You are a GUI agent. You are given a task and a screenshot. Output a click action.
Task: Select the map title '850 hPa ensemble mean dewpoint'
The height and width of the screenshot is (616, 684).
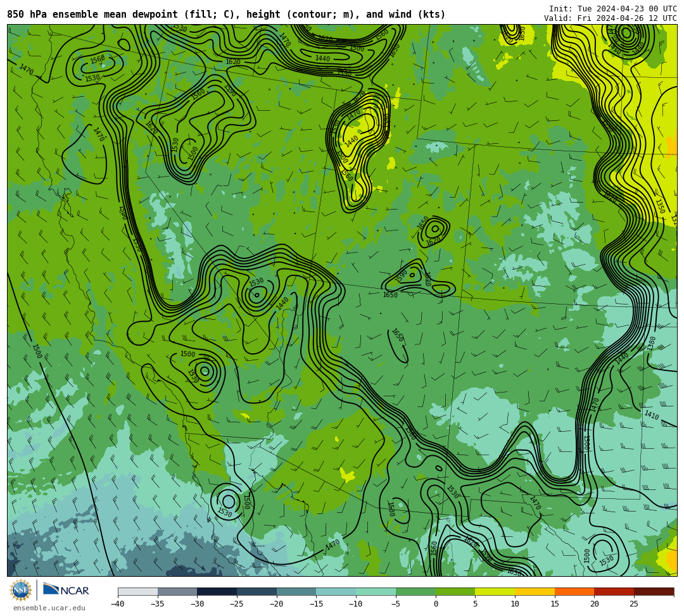click(92, 15)
